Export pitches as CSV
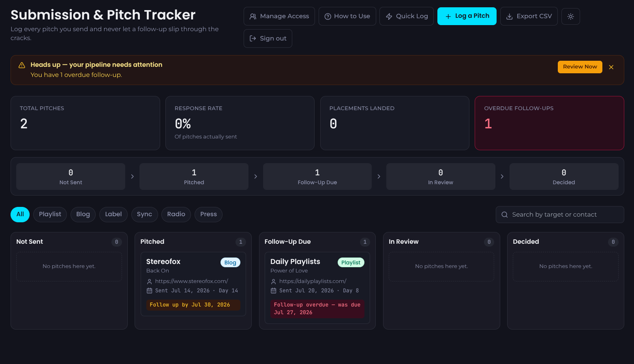 click(529, 16)
